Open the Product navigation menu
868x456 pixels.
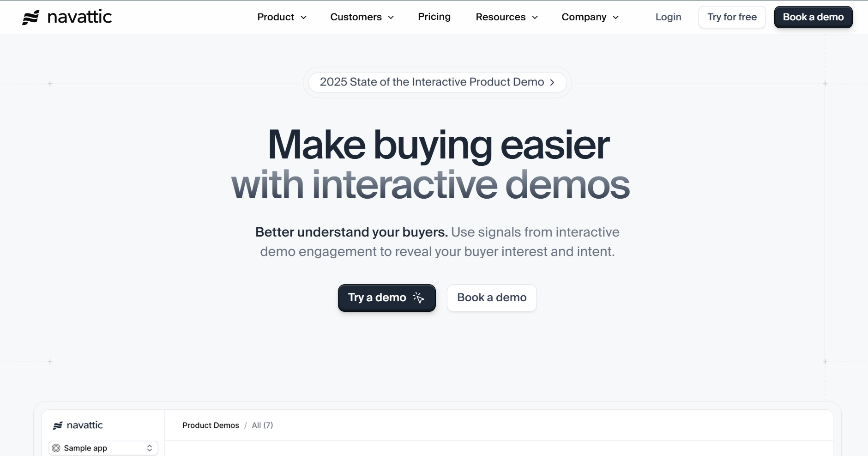coord(282,17)
